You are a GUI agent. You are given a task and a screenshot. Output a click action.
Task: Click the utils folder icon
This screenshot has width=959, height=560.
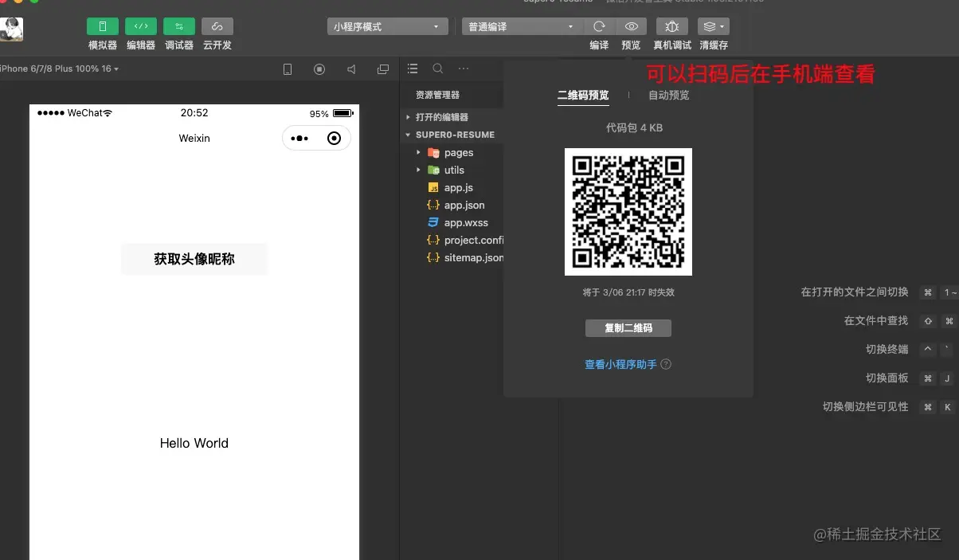[433, 170]
